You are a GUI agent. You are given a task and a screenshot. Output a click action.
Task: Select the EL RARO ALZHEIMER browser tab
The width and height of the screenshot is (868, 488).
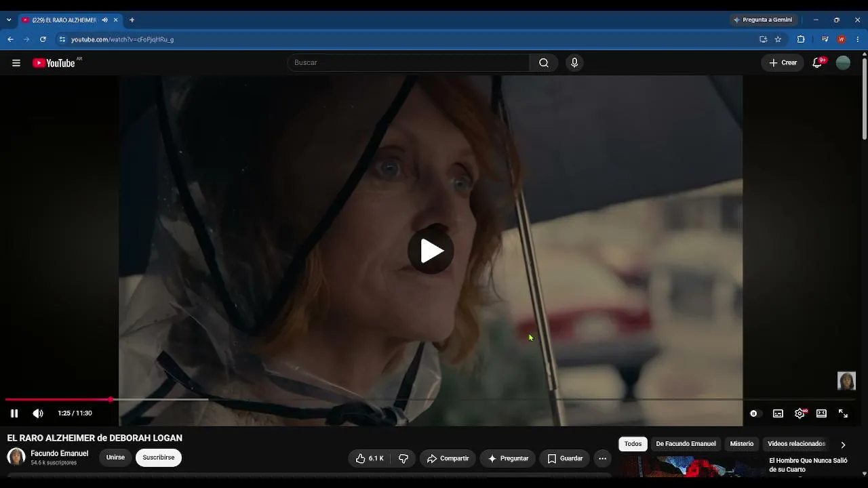[70, 20]
